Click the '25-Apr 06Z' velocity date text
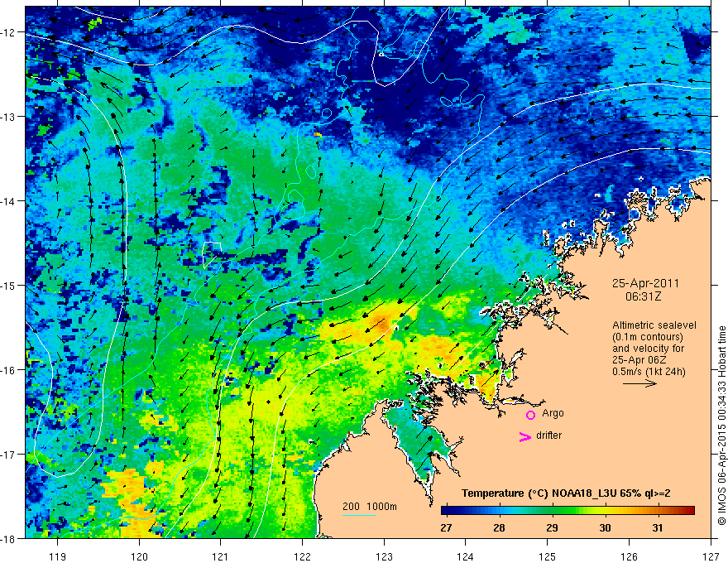Viewport: 728px width, 563px height. coord(638,360)
